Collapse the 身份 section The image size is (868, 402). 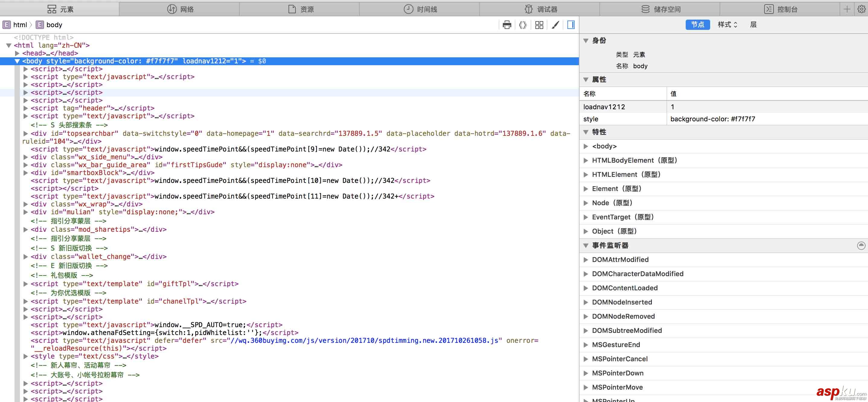click(586, 40)
